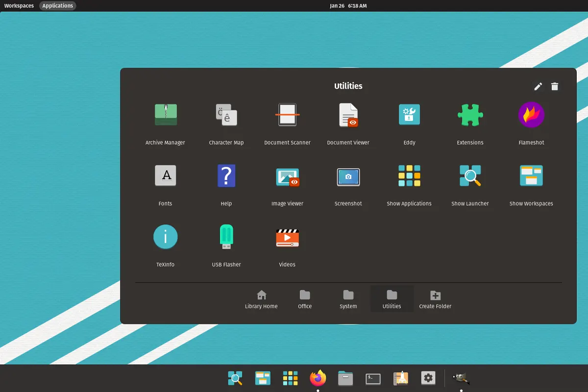The height and width of the screenshot is (392, 588).
Task: Switch to the System folder
Action: pyautogui.click(x=348, y=299)
